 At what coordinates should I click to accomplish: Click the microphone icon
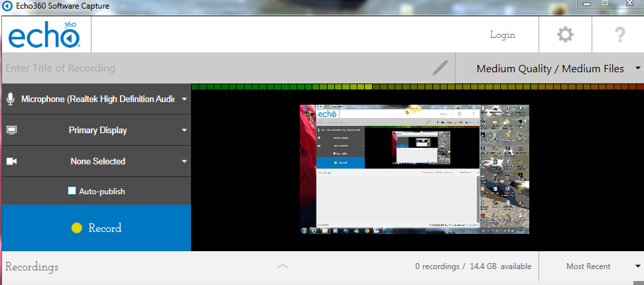click(x=11, y=99)
